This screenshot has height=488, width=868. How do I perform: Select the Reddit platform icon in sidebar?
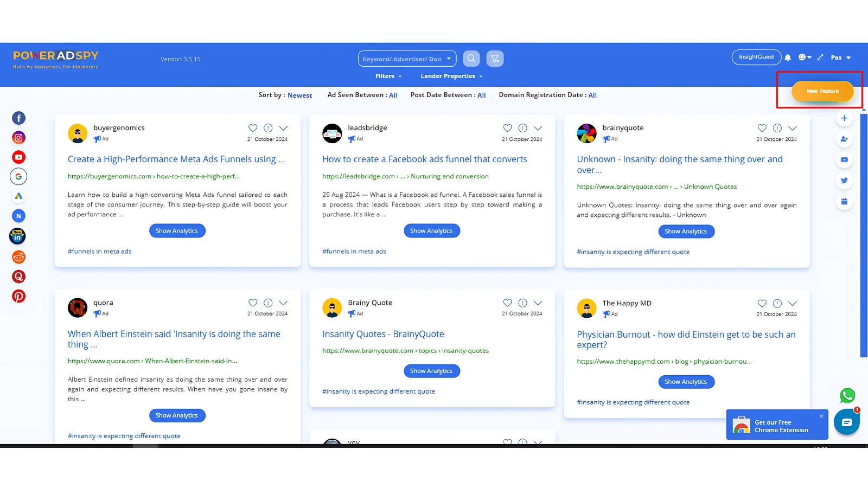pos(18,257)
